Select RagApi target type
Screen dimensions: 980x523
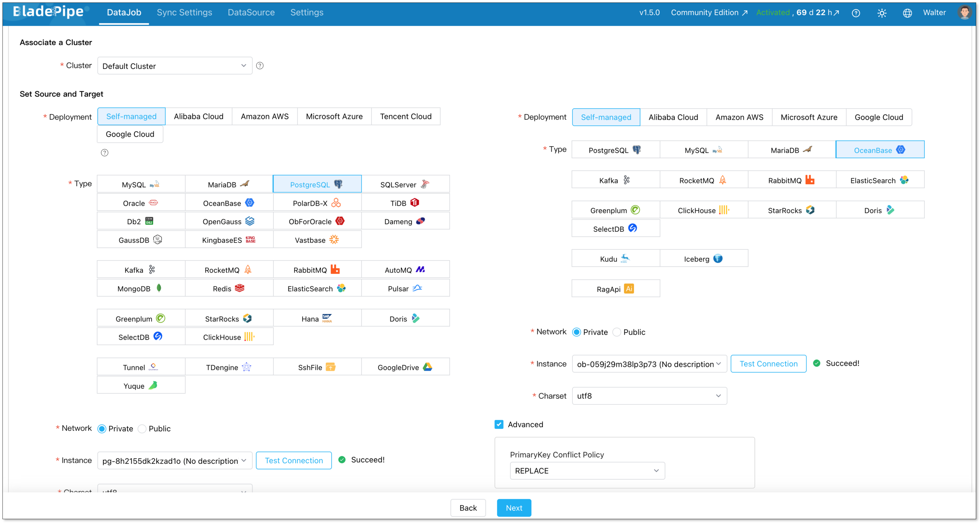616,288
